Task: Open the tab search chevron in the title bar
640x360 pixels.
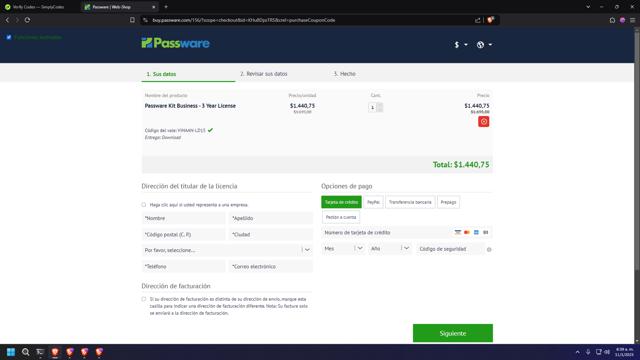Action: coord(588,7)
